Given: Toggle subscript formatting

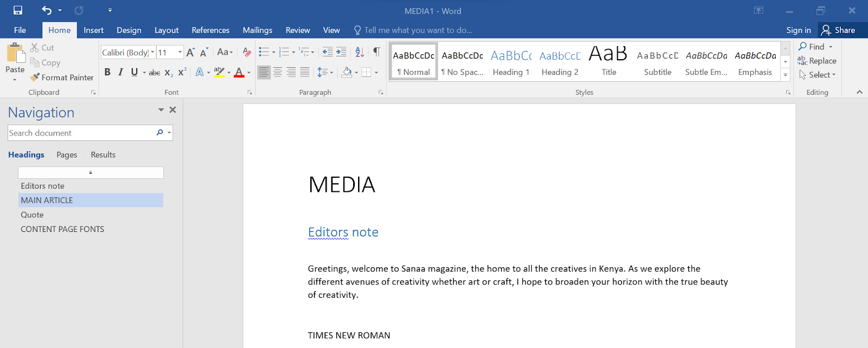Looking at the screenshot, I should pyautogui.click(x=169, y=72).
